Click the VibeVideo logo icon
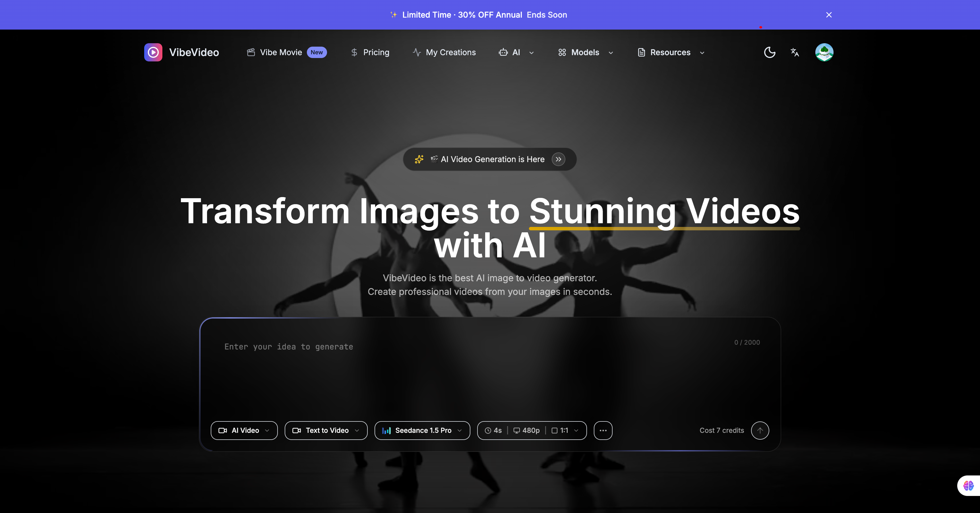This screenshot has width=980, height=513. 153,52
